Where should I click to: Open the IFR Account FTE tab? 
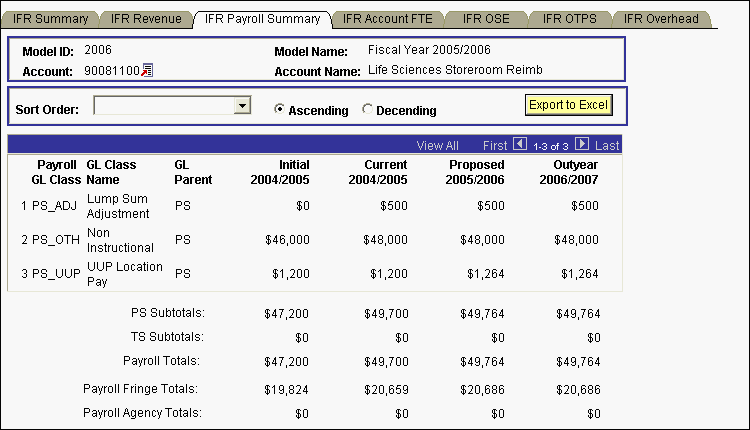click(x=387, y=19)
